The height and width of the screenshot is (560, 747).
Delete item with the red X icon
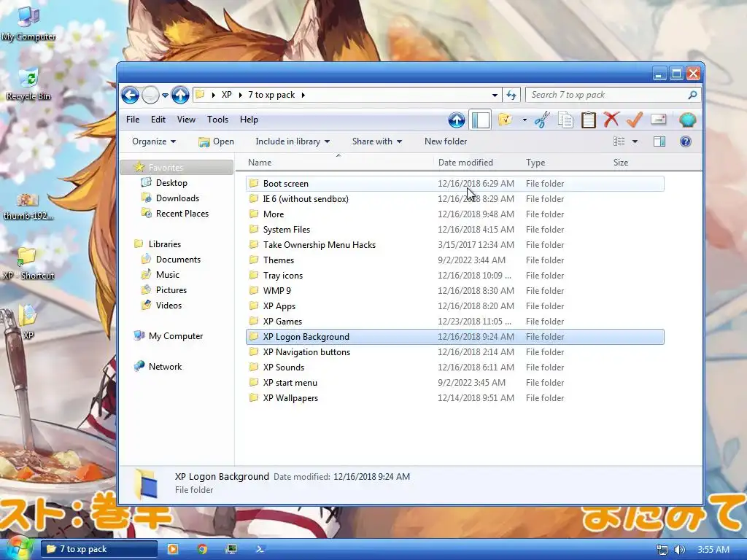click(x=611, y=120)
